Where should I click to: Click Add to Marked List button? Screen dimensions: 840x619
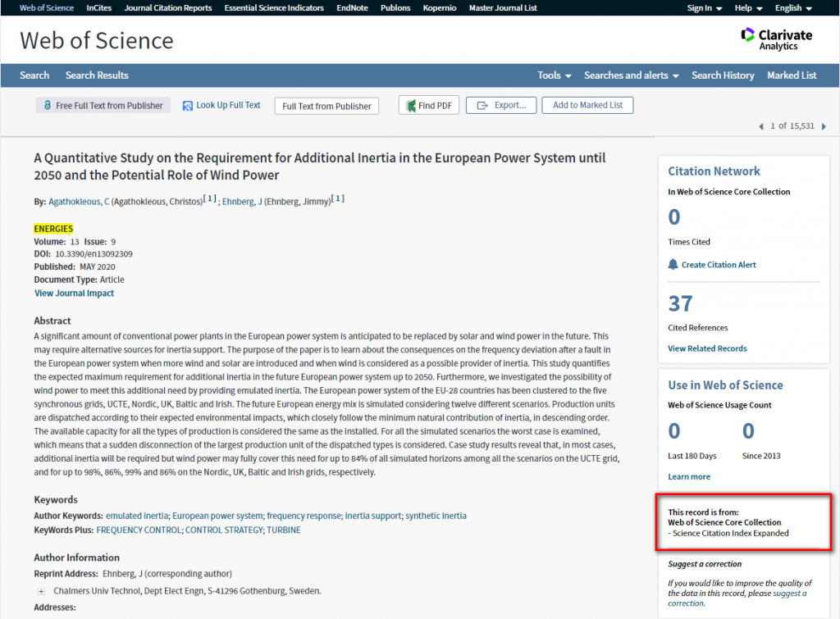587,106
